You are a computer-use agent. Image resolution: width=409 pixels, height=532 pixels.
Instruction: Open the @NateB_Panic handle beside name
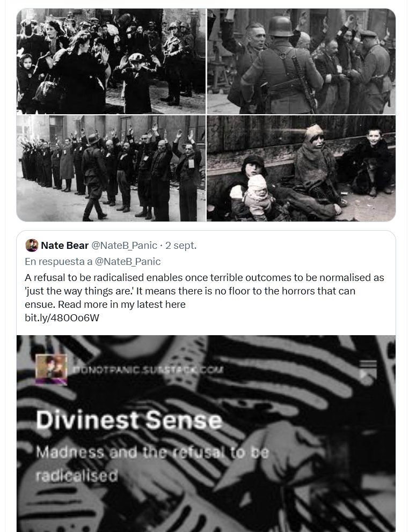point(124,246)
